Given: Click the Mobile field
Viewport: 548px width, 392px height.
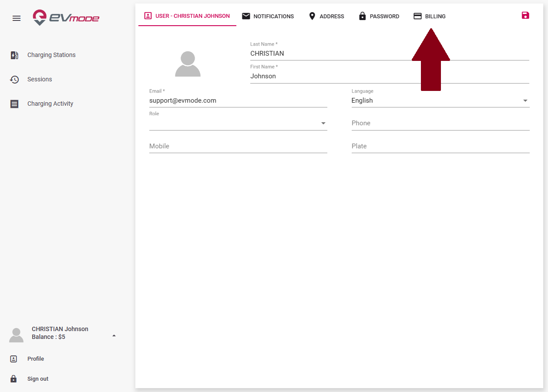Looking at the screenshot, I should 238,146.
